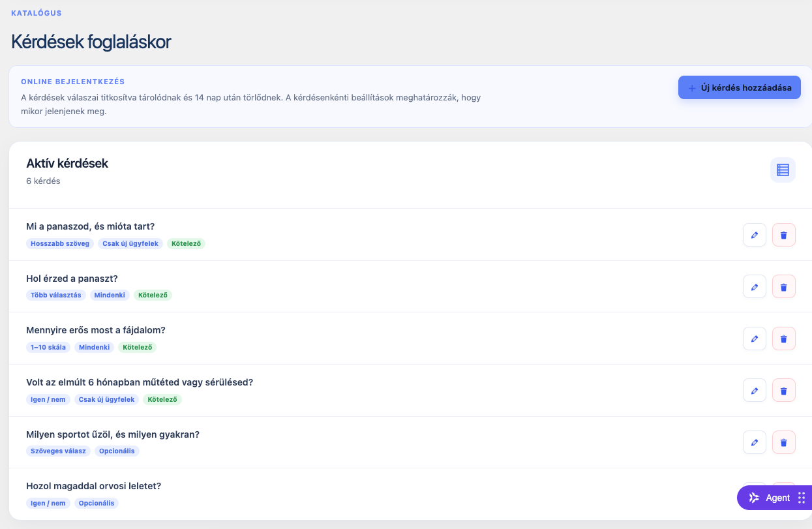Open the Agent assistant button
The image size is (812, 529).
pyautogui.click(x=770, y=498)
